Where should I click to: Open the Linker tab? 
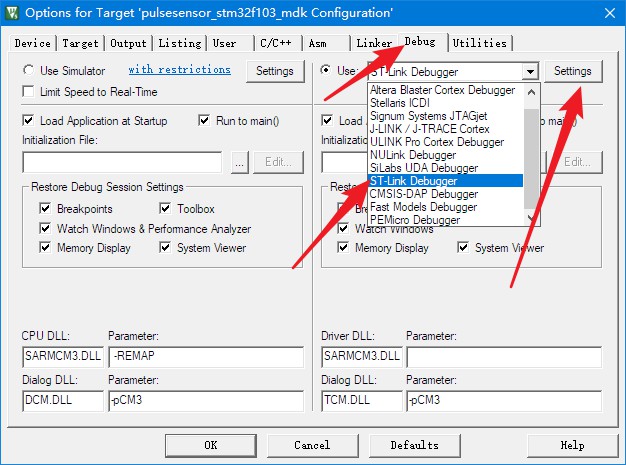374,43
